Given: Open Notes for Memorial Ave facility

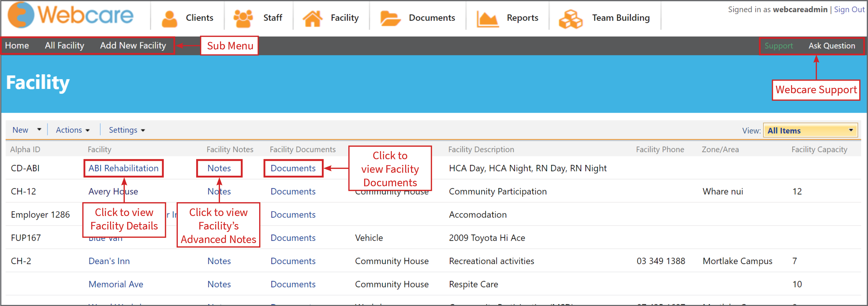Looking at the screenshot, I should coord(219,284).
